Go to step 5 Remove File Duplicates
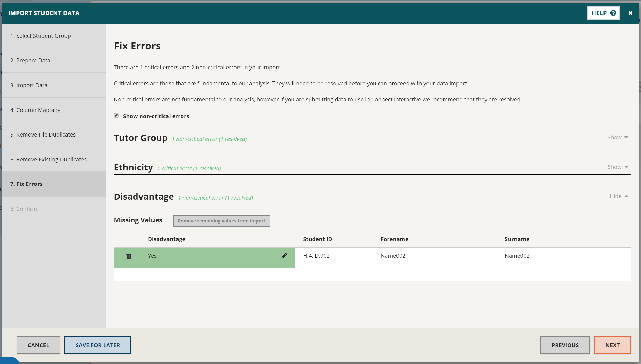This screenshot has width=641, height=364. [x=54, y=135]
